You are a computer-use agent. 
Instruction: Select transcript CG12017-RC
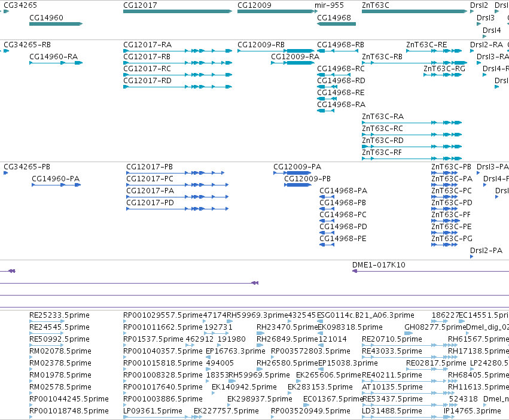[178, 75]
